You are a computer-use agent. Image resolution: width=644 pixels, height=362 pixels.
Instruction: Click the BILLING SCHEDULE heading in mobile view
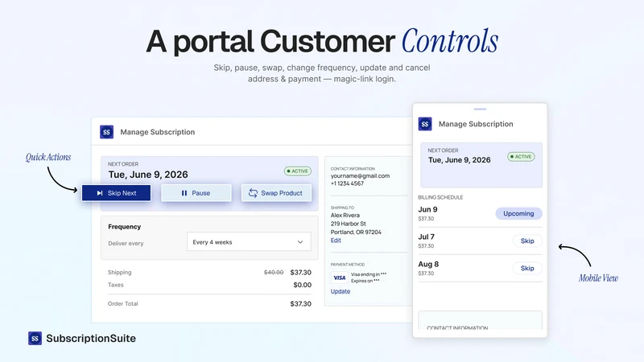[440, 197]
